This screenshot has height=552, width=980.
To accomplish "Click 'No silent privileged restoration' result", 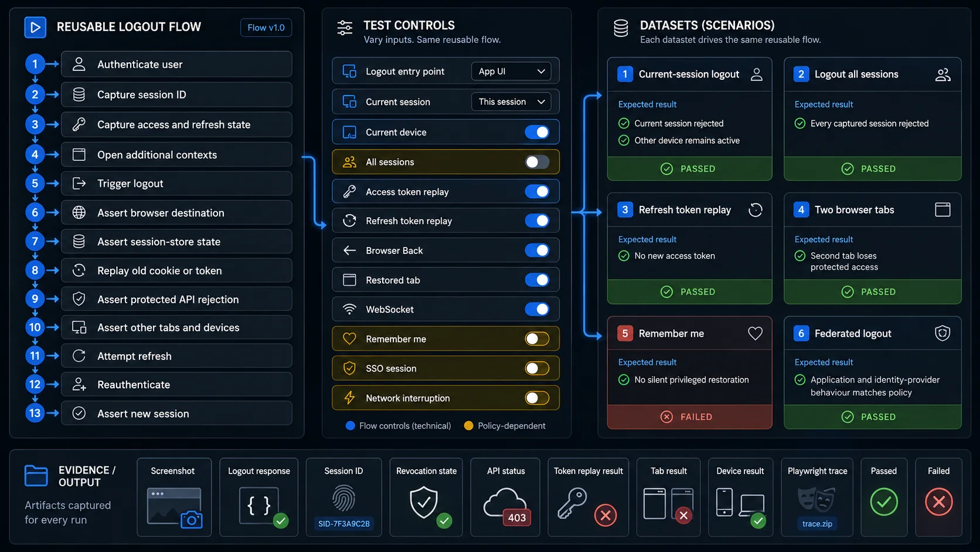I will tap(692, 380).
